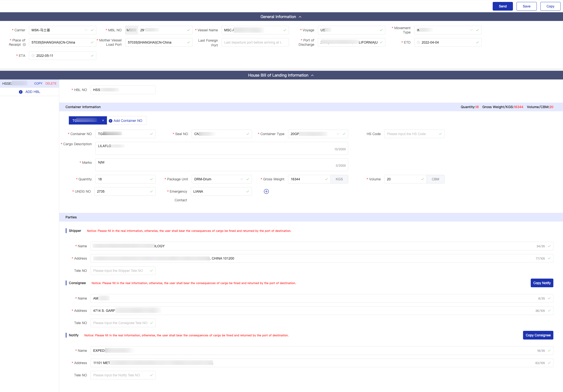
Task: Collapse House Bill of Landing Information section
Action: 312,76
